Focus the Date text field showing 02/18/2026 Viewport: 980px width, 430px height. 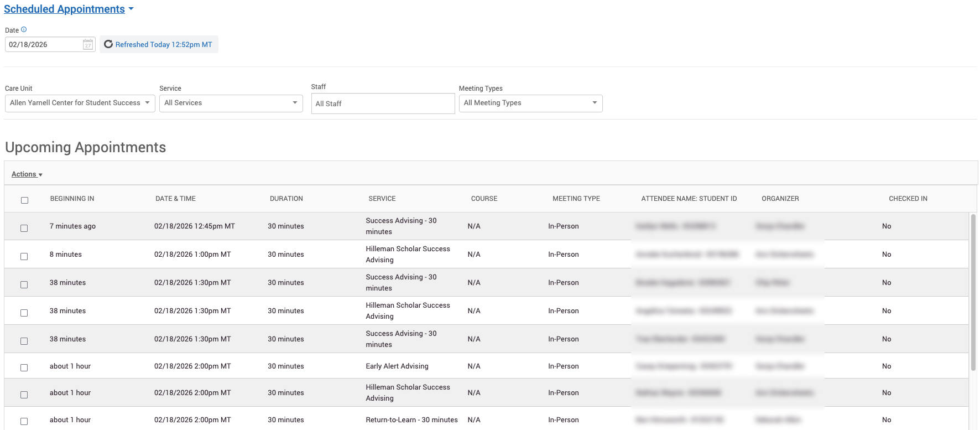click(43, 44)
